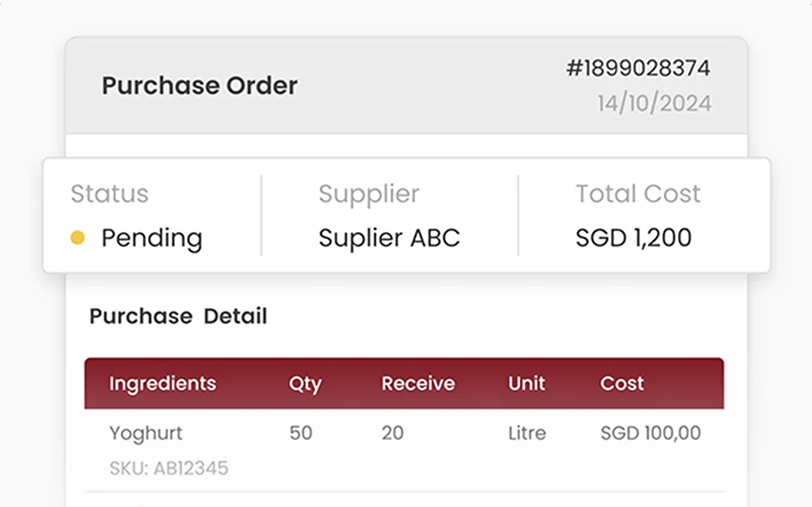Click the received quantity 20 cell
This screenshot has height=507, width=812.
click(x=393, y=433)
